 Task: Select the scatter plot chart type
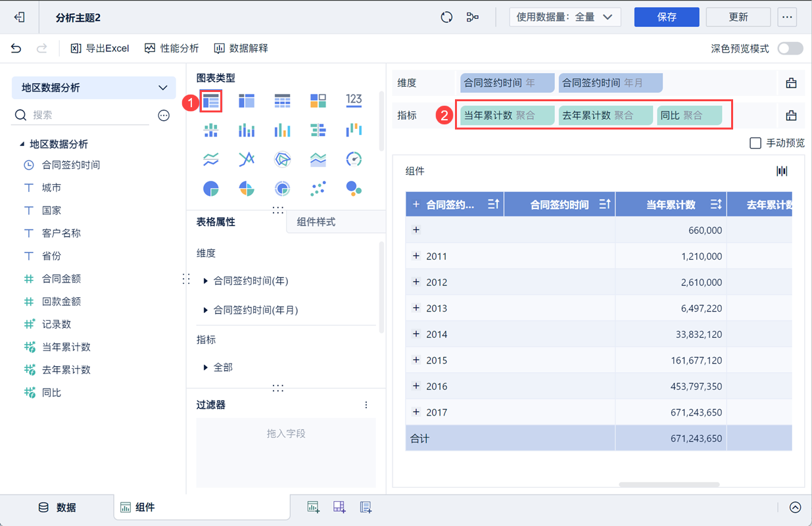[x=318, y=189]
